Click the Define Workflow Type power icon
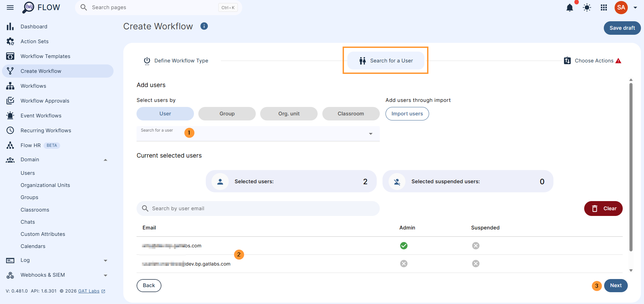 [147, 61]
